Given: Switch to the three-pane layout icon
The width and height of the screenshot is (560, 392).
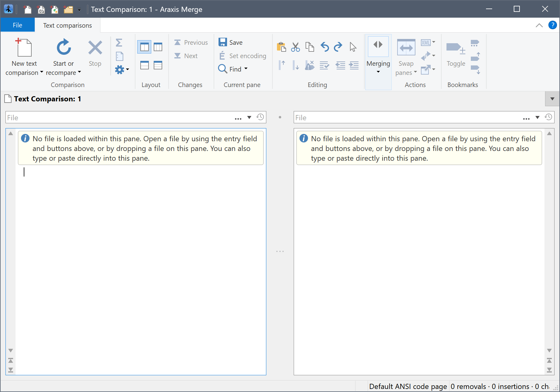Looking at the screenshot, I should (x=158, y=47).
